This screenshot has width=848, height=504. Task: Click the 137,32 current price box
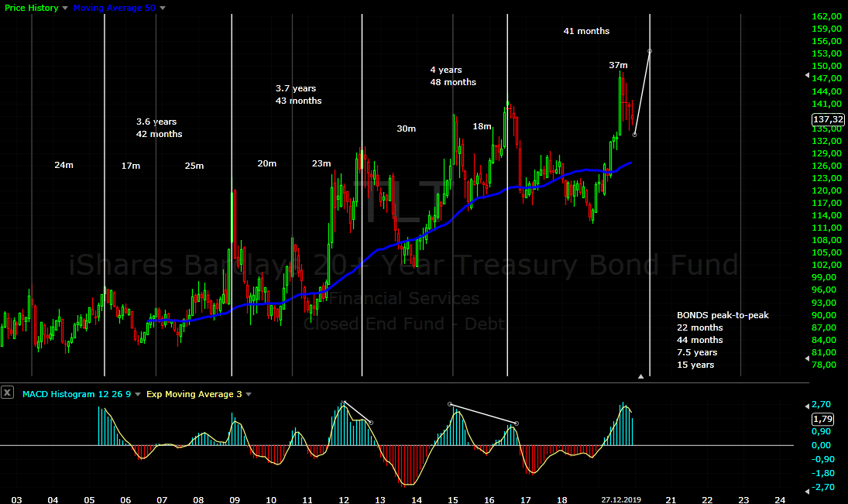827,119
